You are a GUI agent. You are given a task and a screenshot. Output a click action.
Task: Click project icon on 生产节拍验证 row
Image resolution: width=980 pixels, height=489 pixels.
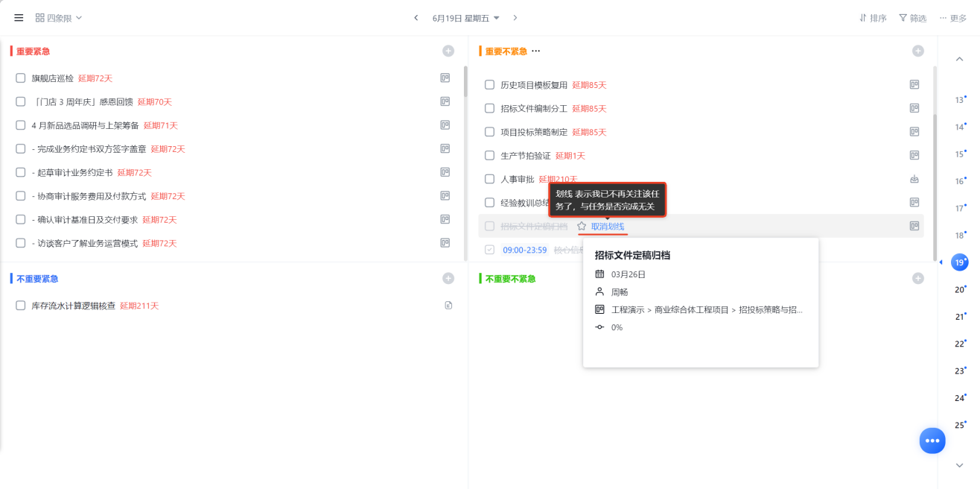(x=914, y=155)
